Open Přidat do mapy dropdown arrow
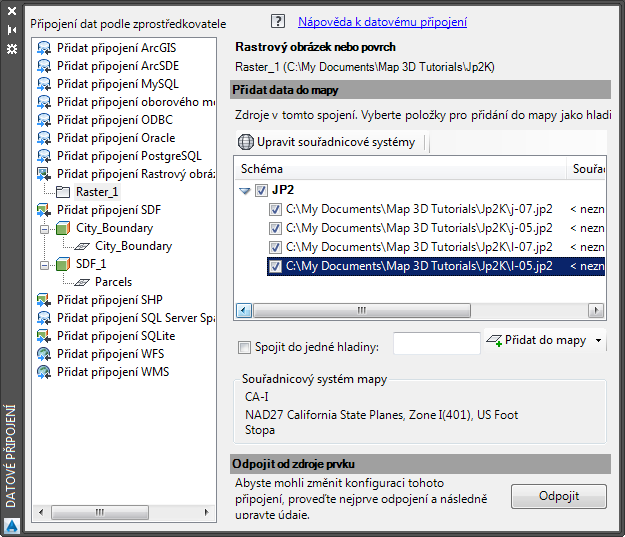Viewport: 625px width, 537px height. point(598,340)
